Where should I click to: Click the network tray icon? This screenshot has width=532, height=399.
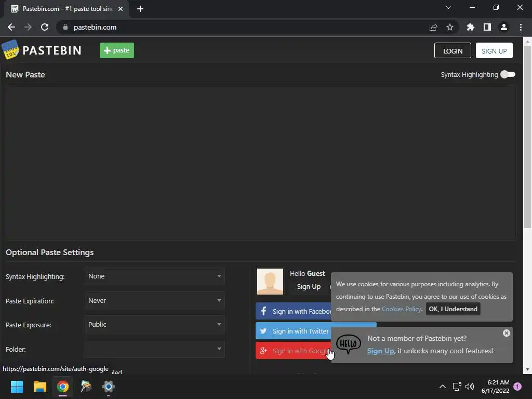pos(457,387)
